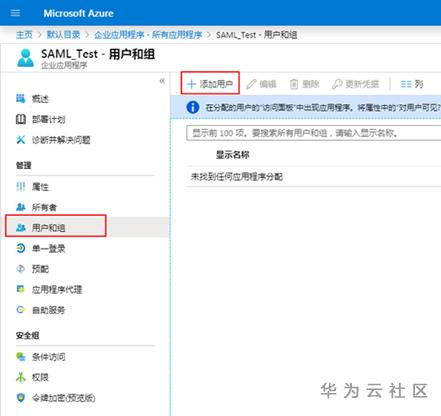Viewport: 441px width, 416px height.
Task: Open the hamburger portal menu
Action: [x=15, y=13]
